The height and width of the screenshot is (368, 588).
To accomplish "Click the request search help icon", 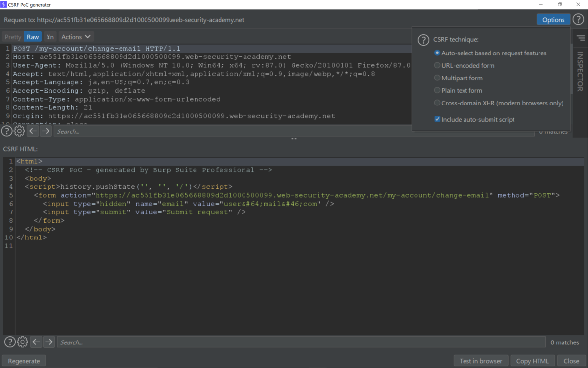I will pyautogui.click(x=6, y=131).
